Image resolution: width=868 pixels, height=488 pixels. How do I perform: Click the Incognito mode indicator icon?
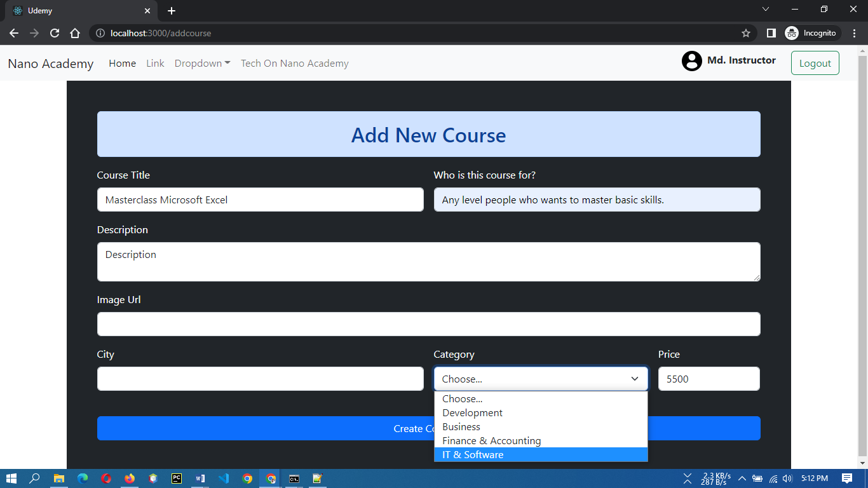tap(792, 32)
